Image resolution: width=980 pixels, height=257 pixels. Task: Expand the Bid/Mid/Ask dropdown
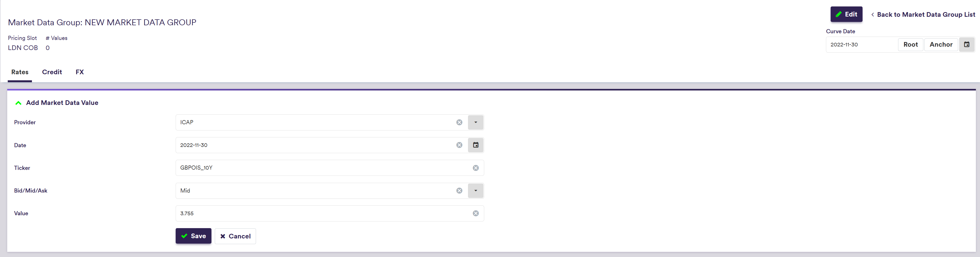point(475,191)
